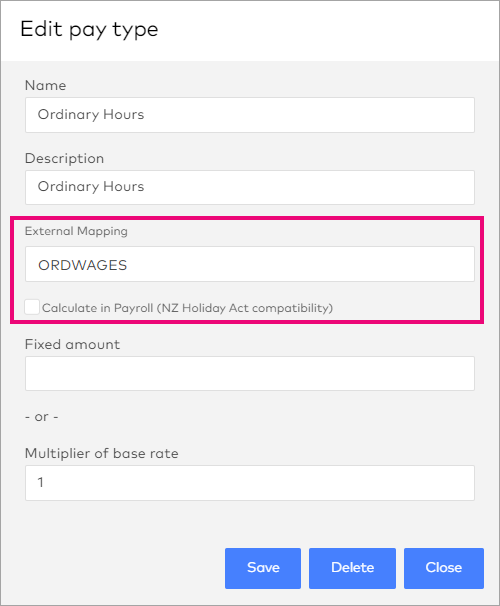The height and width of the screenshot is (606, 500).
Task: Enable the Calculate in Payroll checkbox
Action: (32, 307)
